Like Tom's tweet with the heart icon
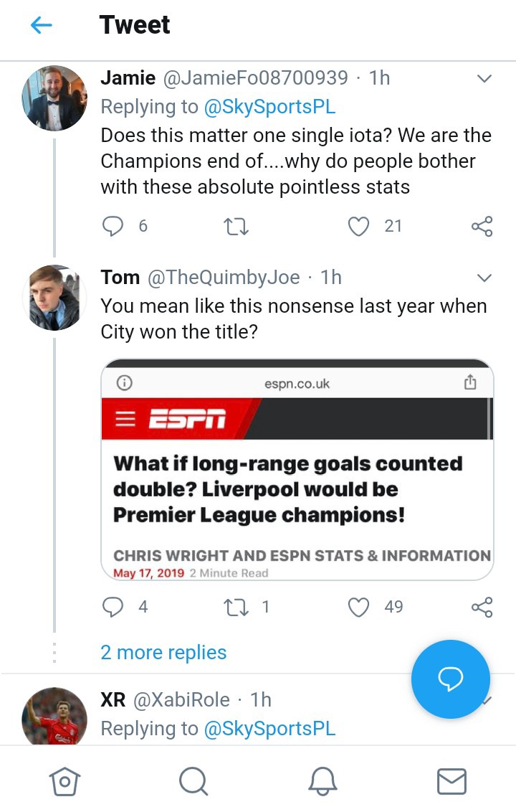The image size is (516, 812). click(358, 607)
